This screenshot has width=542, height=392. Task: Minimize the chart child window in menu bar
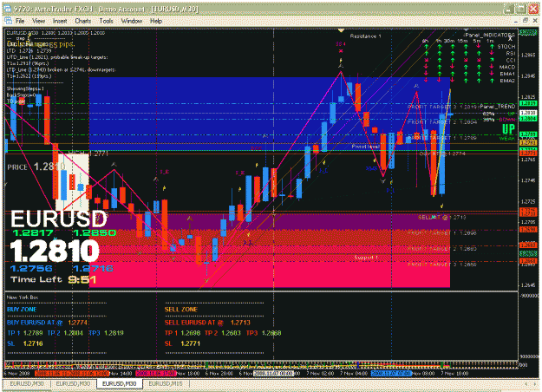point(516,21)
